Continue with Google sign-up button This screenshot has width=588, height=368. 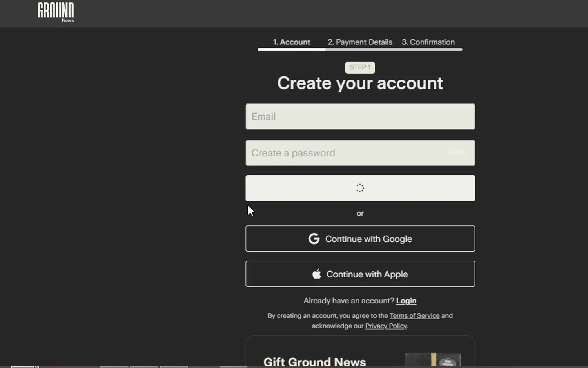tap(360, 239)
